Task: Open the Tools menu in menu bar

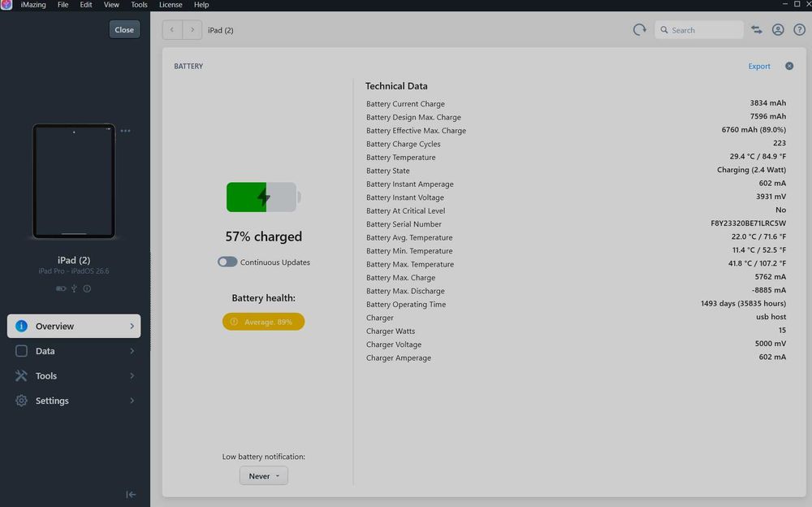Action: pos(139,5)
